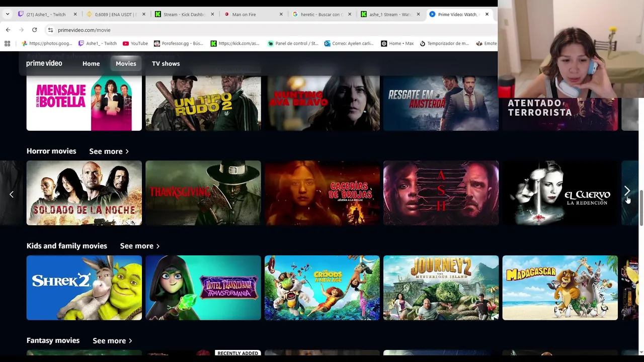
Task: Go to the Home navigation item
Action: [91, 63]
